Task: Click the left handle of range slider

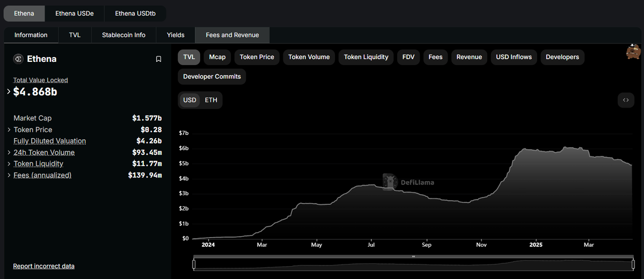Action: click(x=194, y=264)
